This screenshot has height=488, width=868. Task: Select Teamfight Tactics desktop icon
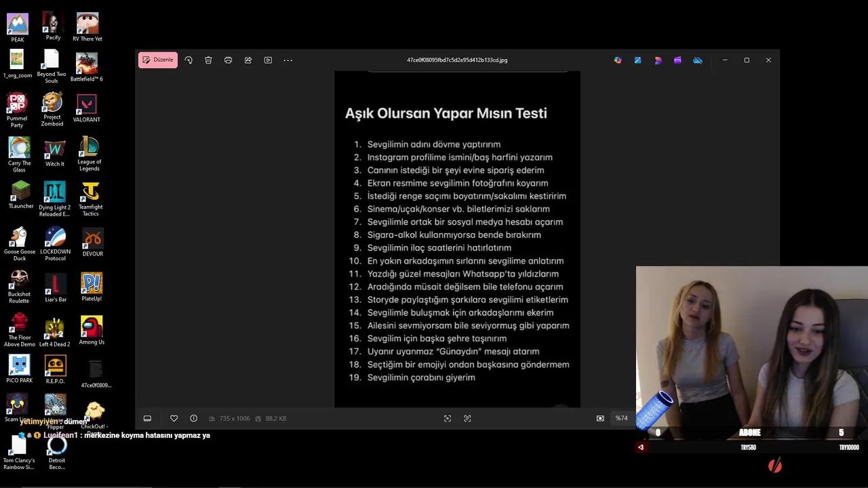pyautogui.click(x=90, y=200)
